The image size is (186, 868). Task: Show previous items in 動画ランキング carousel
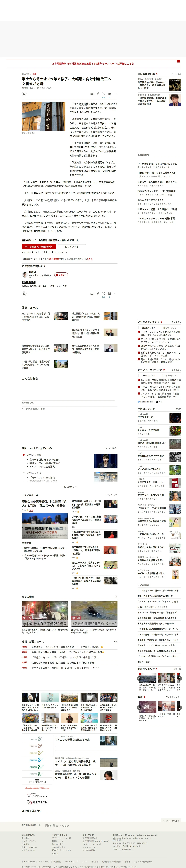[x=139, y=678]
